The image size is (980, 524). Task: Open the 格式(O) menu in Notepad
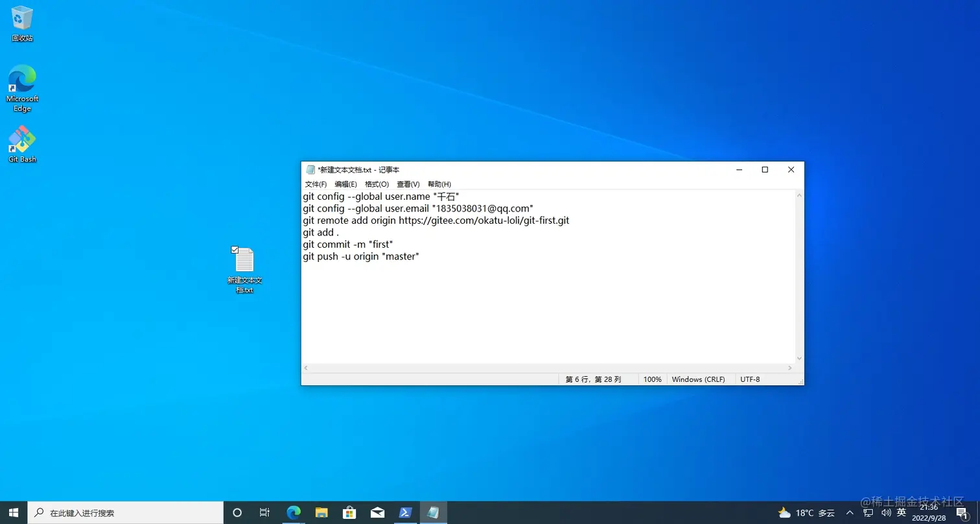coord(377,184)
